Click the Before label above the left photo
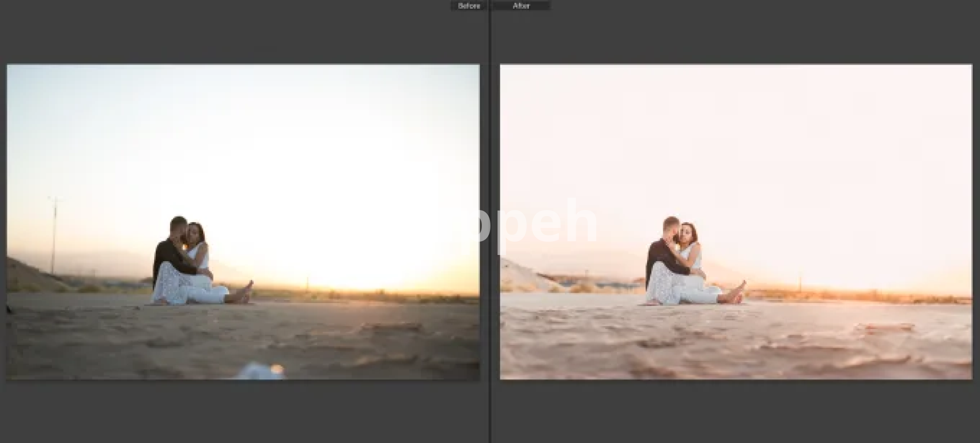980x443 pixels. [469, 6]
